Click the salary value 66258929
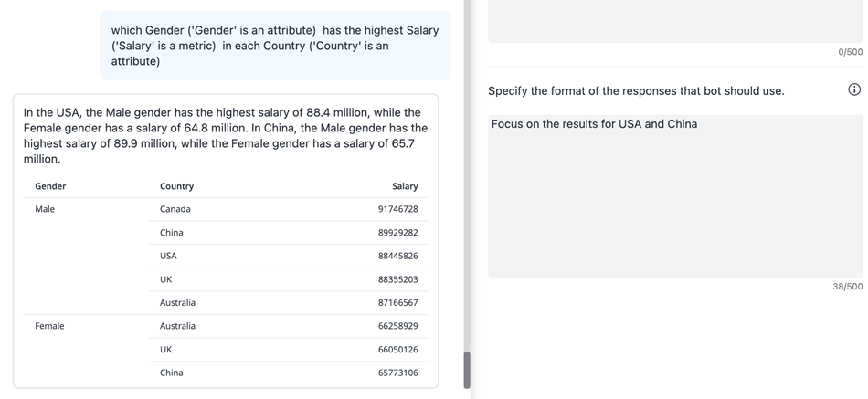 click(397, 326)
